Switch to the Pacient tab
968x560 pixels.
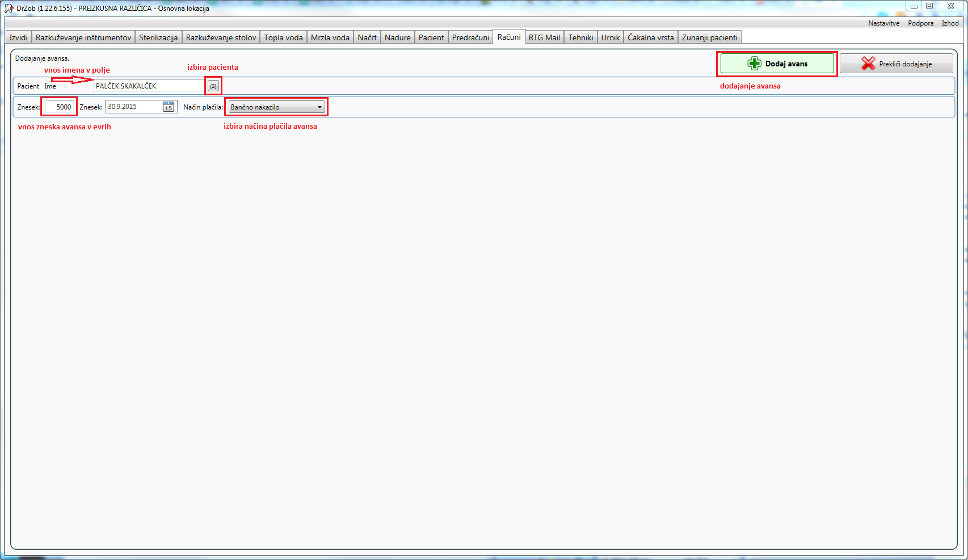coord(431,37)
